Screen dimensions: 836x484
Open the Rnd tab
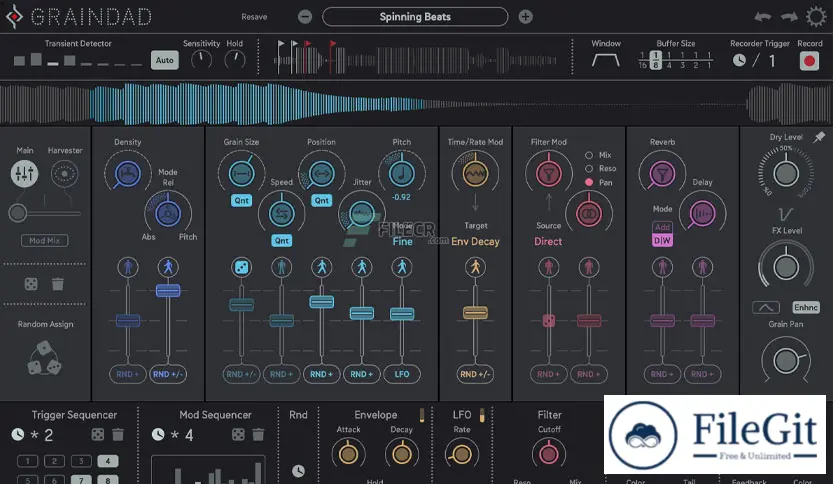click(x=298, y=415)
